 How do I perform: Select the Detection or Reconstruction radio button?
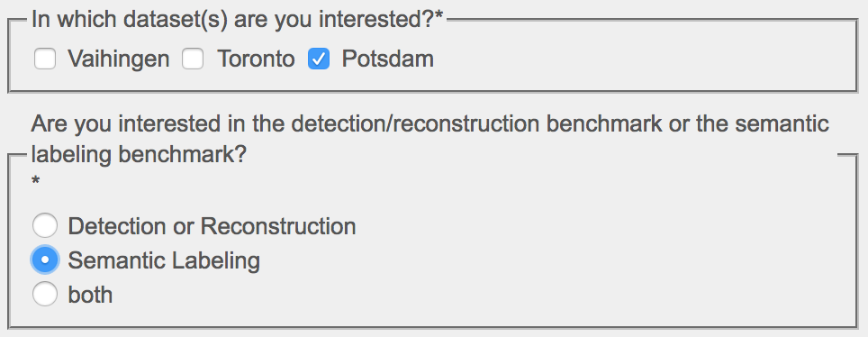pyautogui.click(x=45, y=225)
